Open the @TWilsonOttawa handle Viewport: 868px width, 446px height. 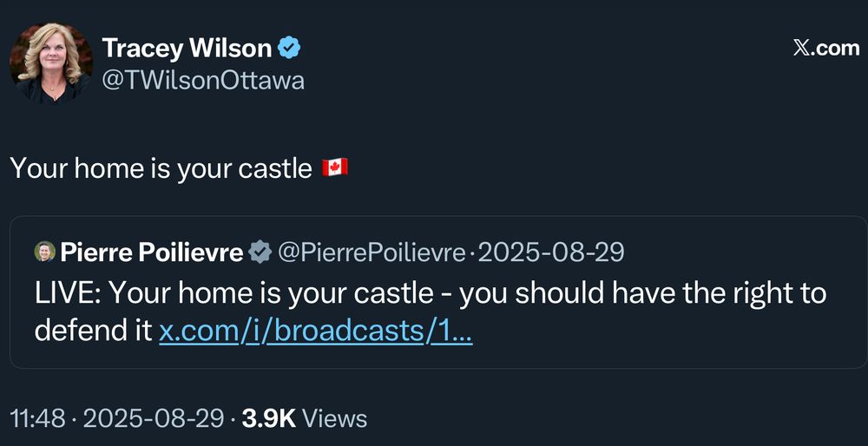(203, 81)
